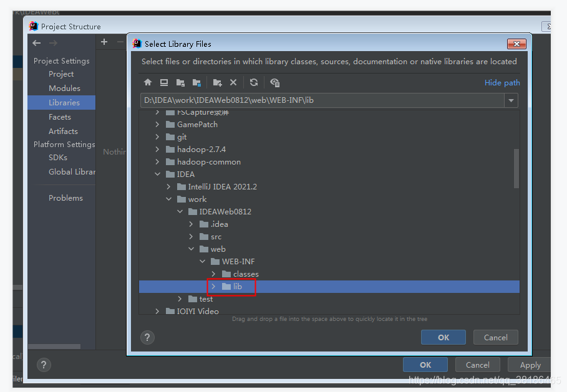
Task: Collapse the web folder
Action: tap(191, 249)
